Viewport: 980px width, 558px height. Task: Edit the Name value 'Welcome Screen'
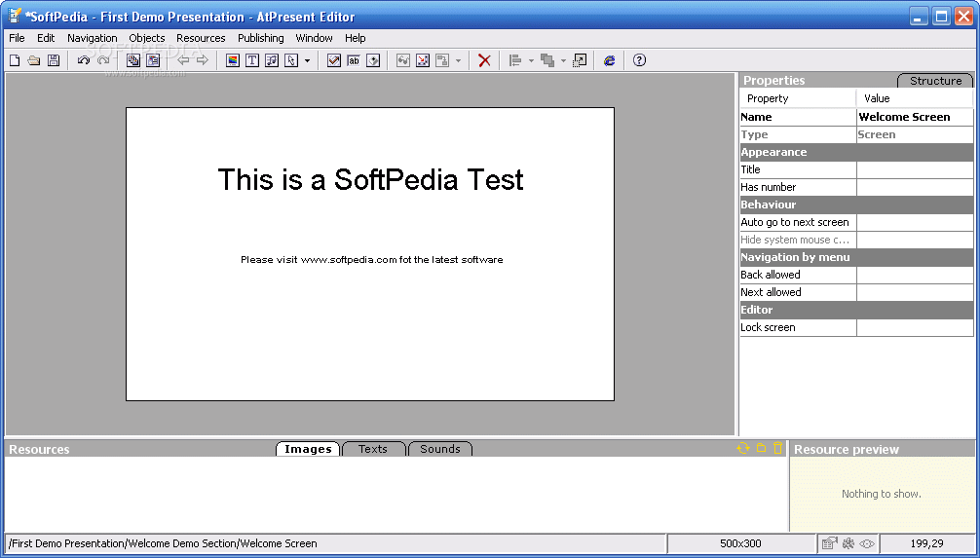point(915,117)
